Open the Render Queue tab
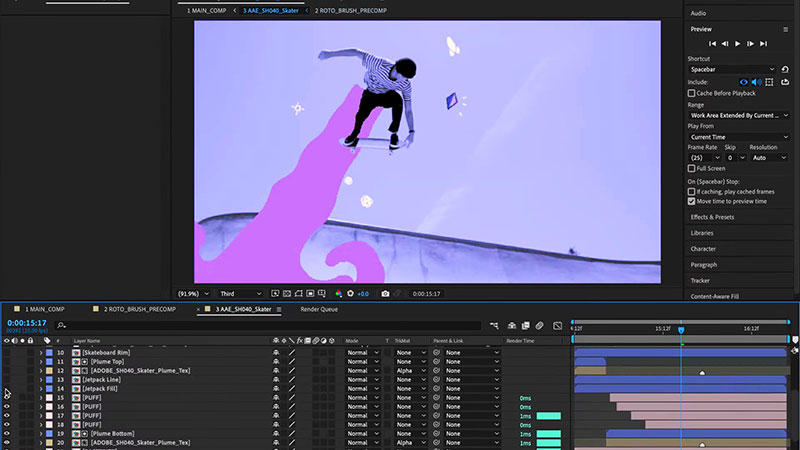Image resolution: width=800 pixels, height=450 pixels. click(319, 309)
